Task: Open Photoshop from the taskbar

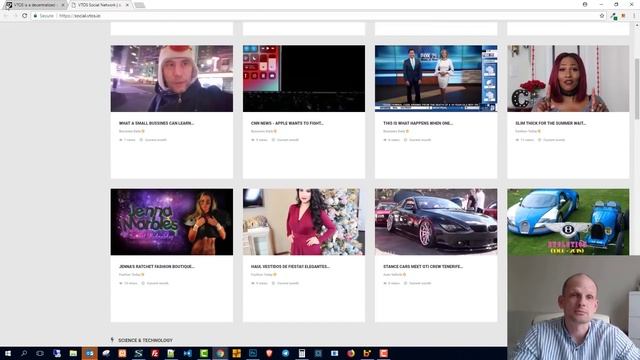Action: coord(253,353)
